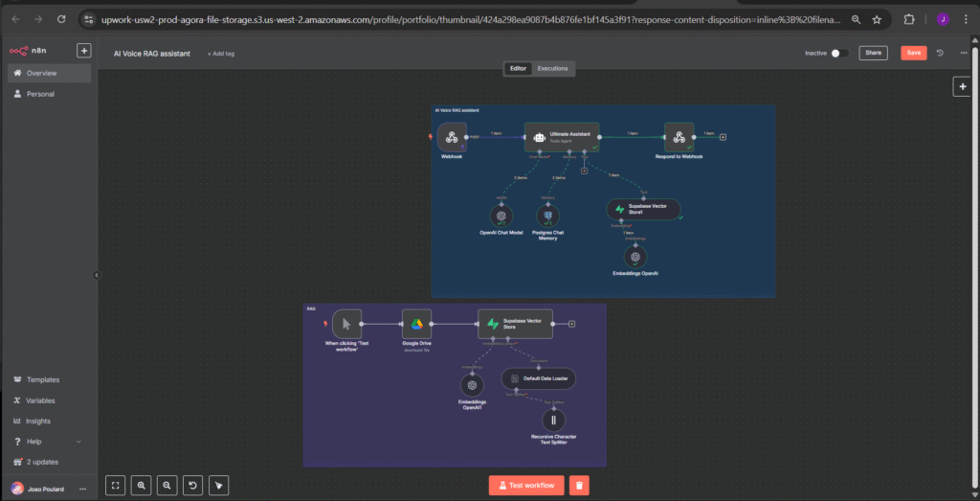Click the Add tag link
The width and height of the screenshot is (980, 501).
coord(221,54)
